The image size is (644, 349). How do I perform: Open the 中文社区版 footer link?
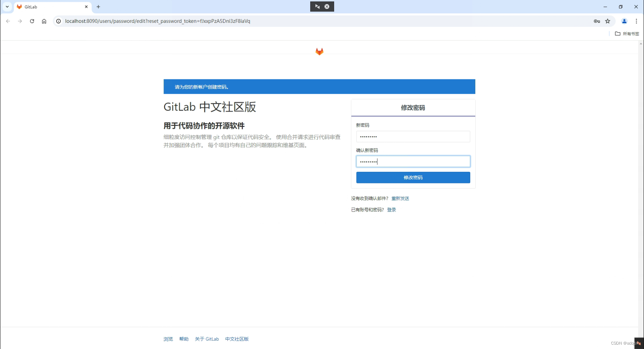[x=237, y=339]
